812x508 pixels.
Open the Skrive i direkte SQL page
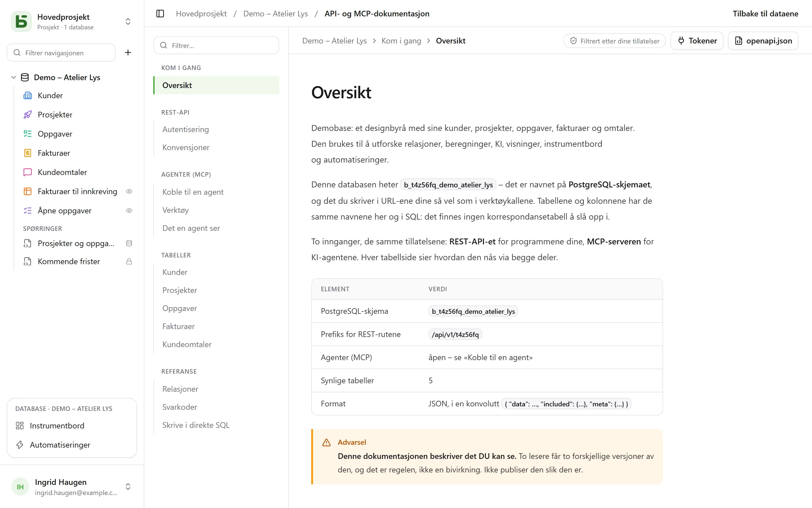click(x=196, y=425)
